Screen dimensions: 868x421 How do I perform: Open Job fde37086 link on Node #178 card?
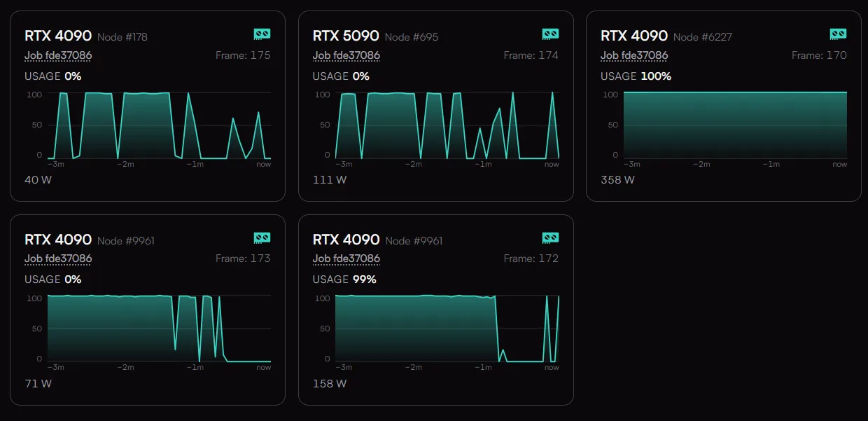(x=58, y=55)
